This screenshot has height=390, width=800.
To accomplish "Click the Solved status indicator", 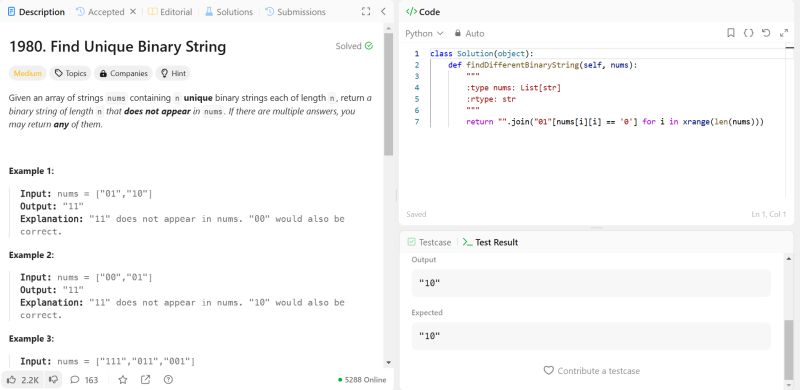I will 354,46.
